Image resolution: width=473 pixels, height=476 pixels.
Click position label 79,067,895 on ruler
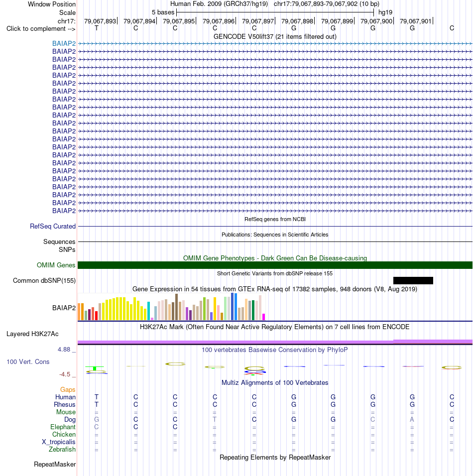pyautogui.click(x=179, y=21)
